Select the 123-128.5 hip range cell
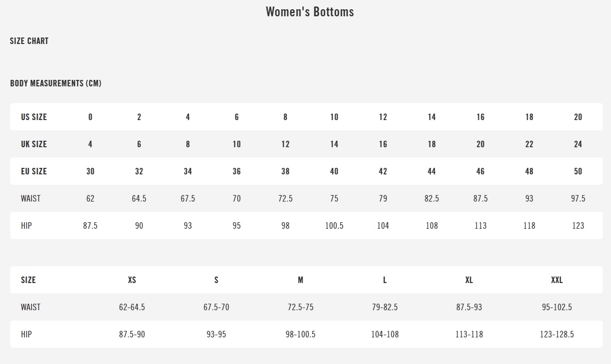The image size is (611, 364). [557, 334]
